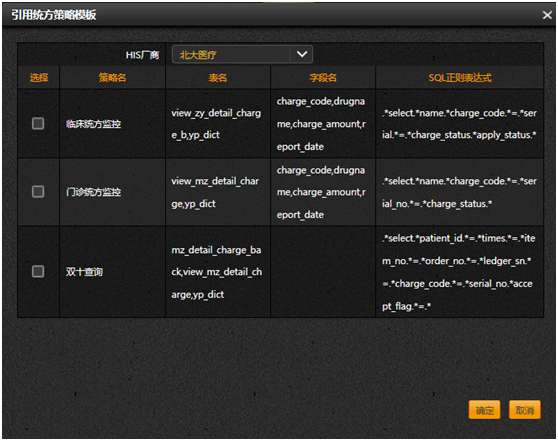
Task: Click the view_zy_detail_charge_b table name cell
Action: 218,124
